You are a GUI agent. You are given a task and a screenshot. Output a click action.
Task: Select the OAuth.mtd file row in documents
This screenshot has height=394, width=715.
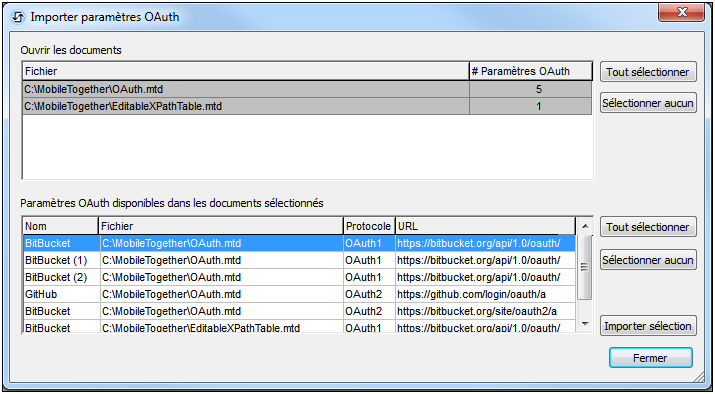(x=307, y=89)
